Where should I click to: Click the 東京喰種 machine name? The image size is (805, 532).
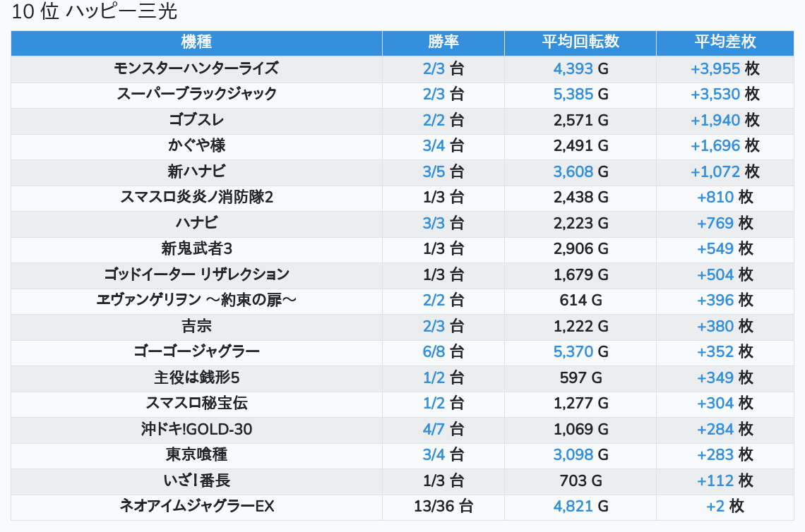(x=196, y=454)
